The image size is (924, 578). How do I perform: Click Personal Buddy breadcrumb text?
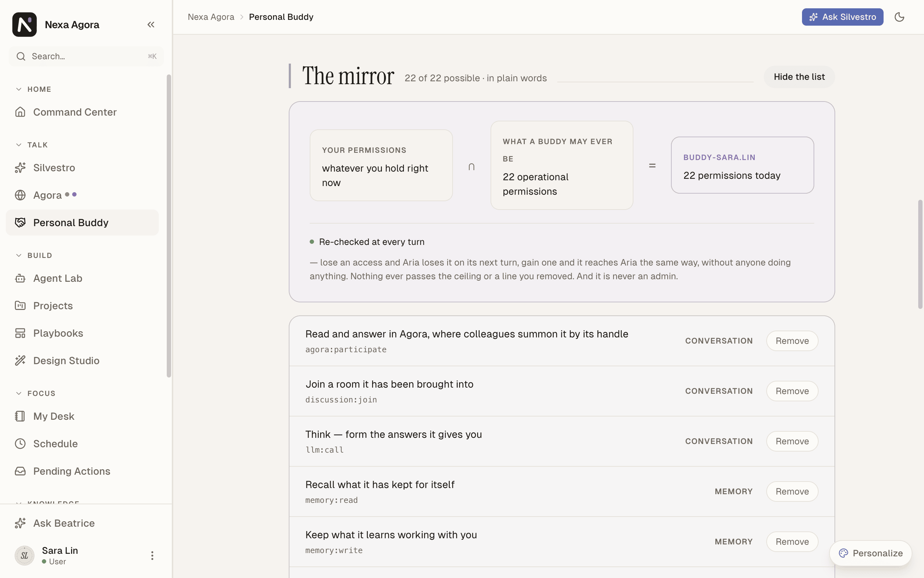click(x=281, y=17)
